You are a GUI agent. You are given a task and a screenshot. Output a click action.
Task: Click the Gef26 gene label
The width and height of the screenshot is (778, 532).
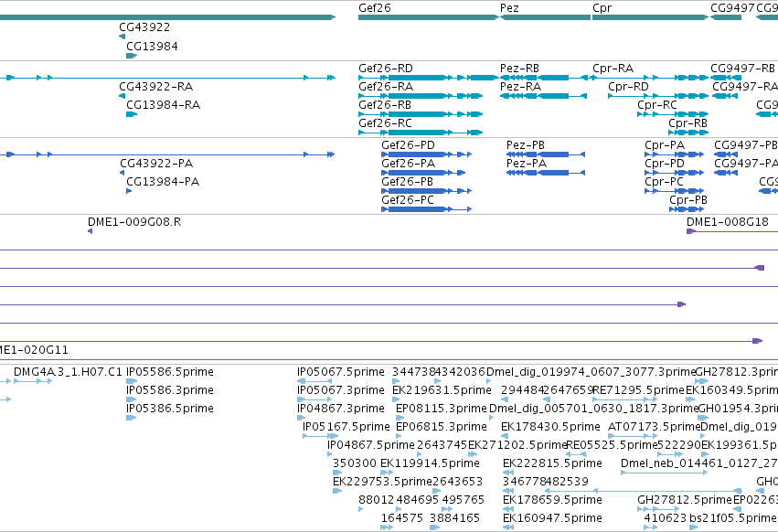click(375, 8)
